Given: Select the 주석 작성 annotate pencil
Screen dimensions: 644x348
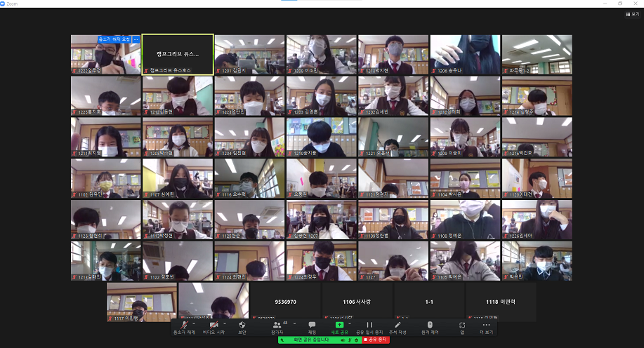Looking at the screenshot, I should coord(397,325).
